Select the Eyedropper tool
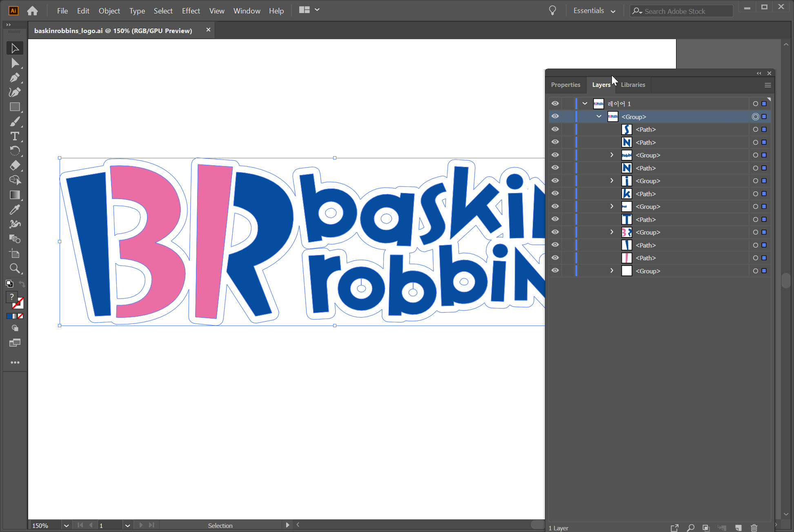 coord(15,210)
